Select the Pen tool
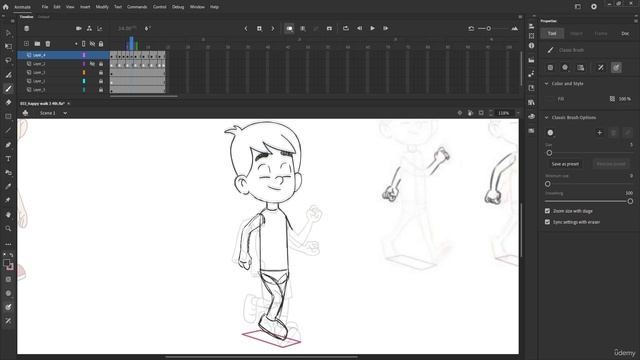The width and height of the screenshot is (640, 360). [x=8, y=144]
